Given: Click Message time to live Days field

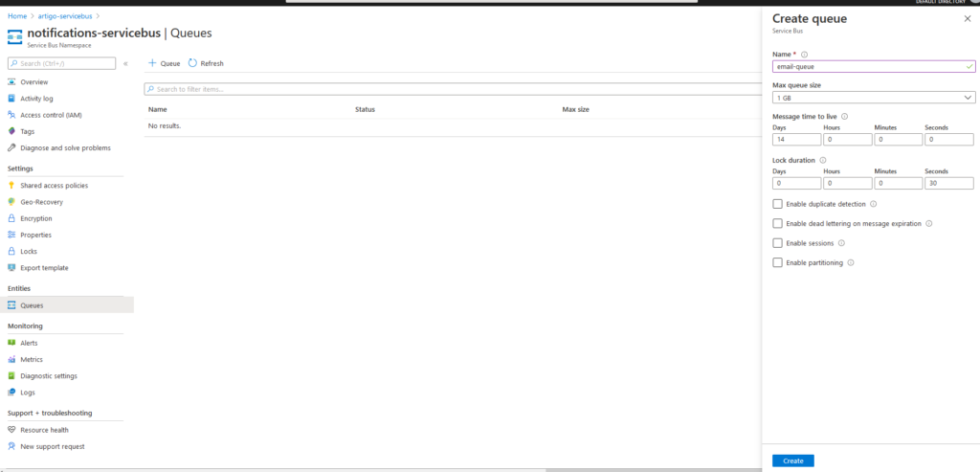Looking at the screenshot, I should pyautogui.click(x=797, y=140).
